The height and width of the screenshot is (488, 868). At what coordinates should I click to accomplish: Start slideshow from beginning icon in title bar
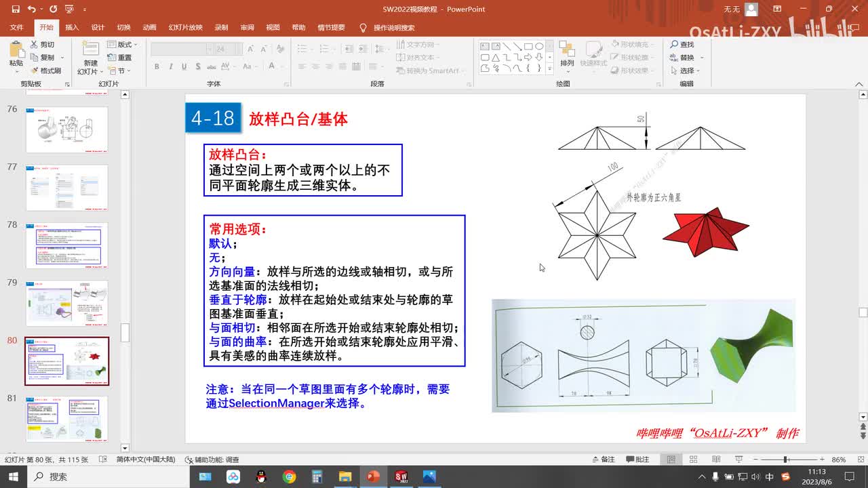click(68, 9)
